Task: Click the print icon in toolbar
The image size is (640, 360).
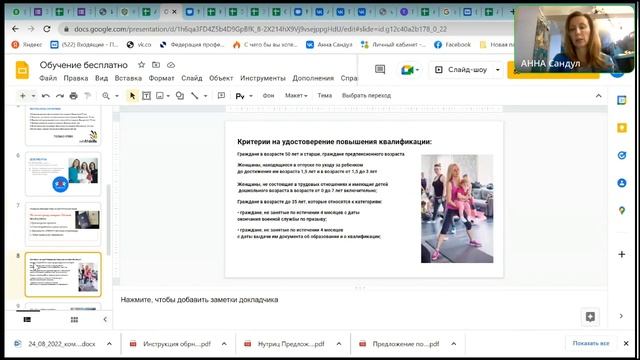Action: point(73,96)
